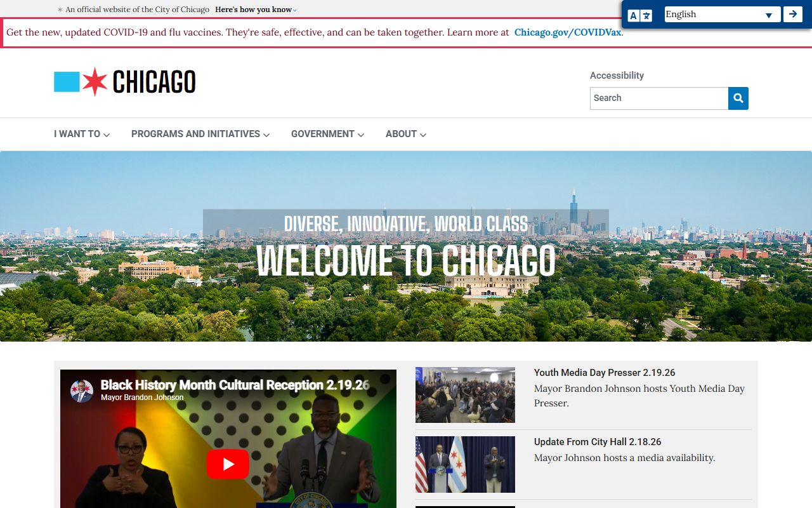Click the magnifier search button
The image size is (812, 508).
click(738, 98)
